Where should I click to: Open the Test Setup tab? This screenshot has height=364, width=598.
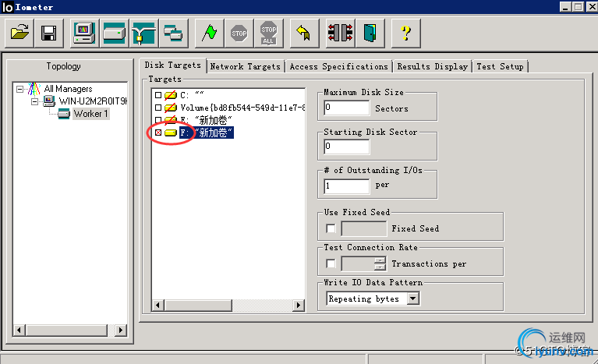tap(500, 67)
